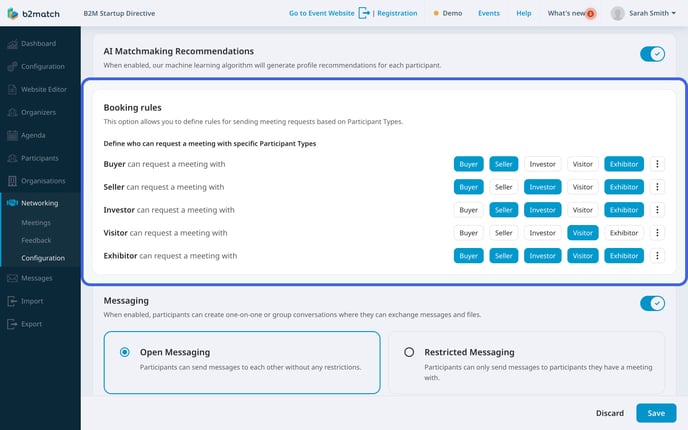Image resolution: width=688 pixels, height=430 pixels.
Task: Click Sarah Smith's avatar picture
Action: (x=617, y=14)
